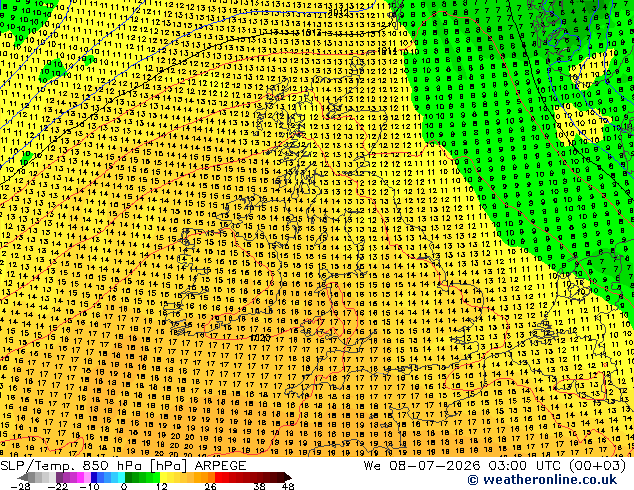Viewport: 634px width, 490px height.
Task: Click the '-22' label under the temperature scale
Action: [58, 486]
